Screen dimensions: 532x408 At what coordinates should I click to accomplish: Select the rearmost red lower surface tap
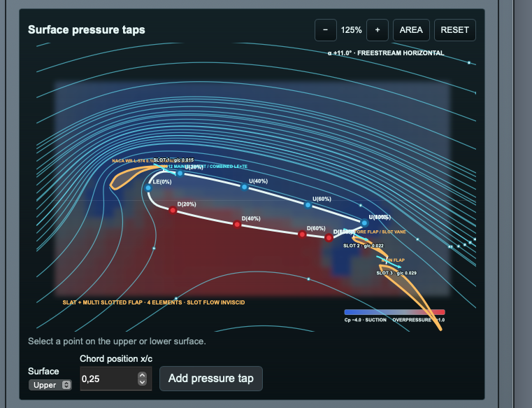click(x=329, y=238)
